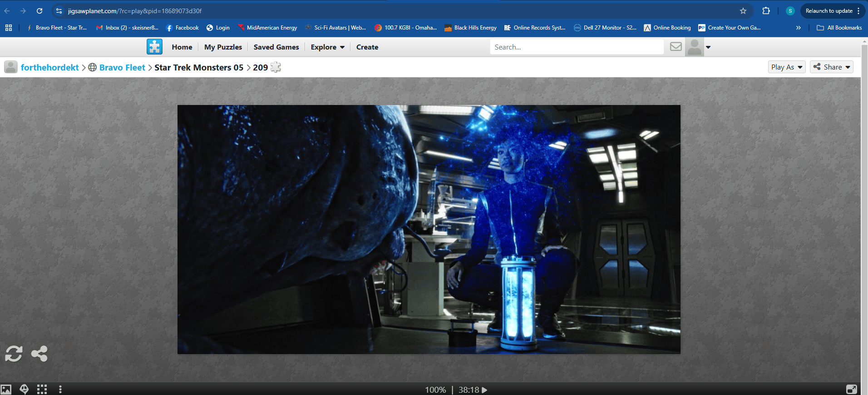
Task: Click the restart puzzle arrows icon
Action: [14, 354]
